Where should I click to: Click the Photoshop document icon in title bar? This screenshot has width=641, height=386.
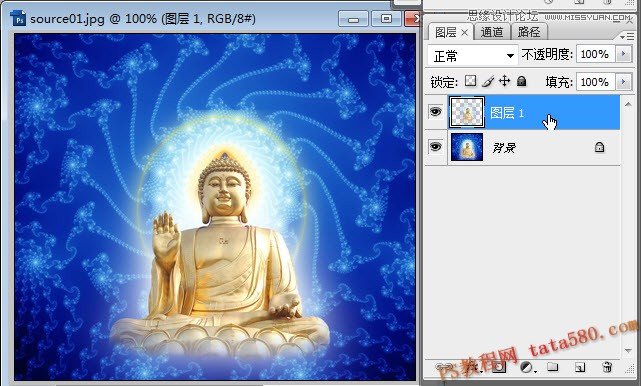pyautogui.click(x=18, y=18)
